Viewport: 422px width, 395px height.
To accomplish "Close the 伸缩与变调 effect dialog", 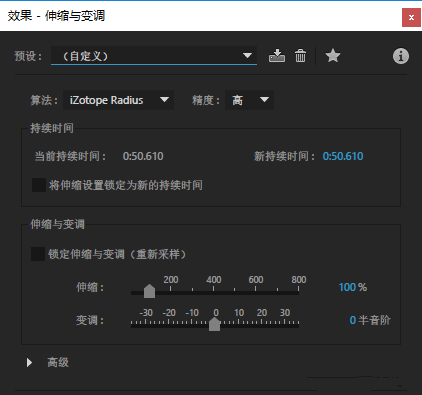I will 411,17.
